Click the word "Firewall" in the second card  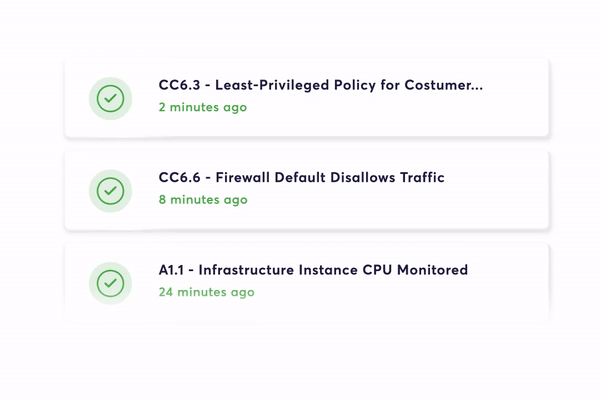pyautogui.click(x=245, y=178)
